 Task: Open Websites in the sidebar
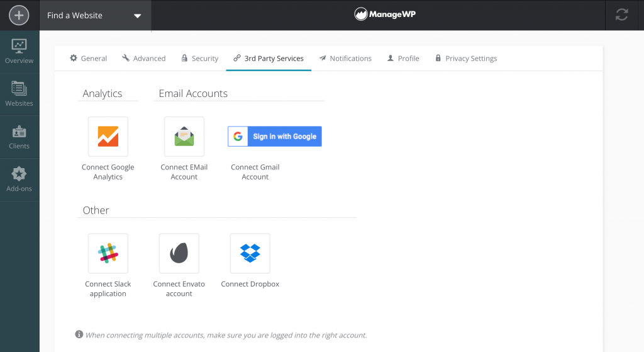[x=19, y=94]
